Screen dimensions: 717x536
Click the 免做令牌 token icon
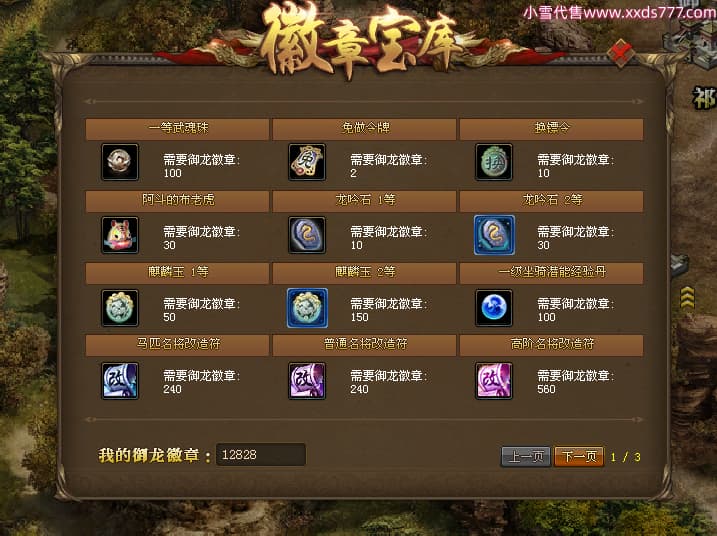307,162
